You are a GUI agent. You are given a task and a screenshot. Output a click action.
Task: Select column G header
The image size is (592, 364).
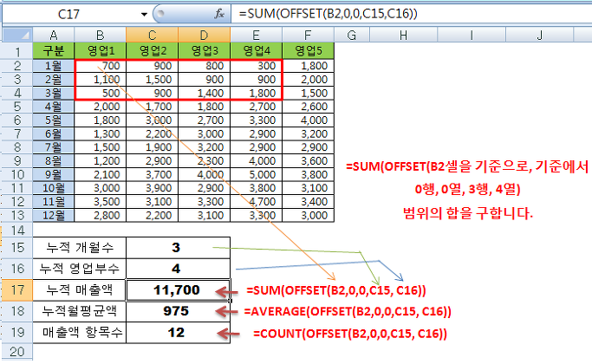click(352, 36)
